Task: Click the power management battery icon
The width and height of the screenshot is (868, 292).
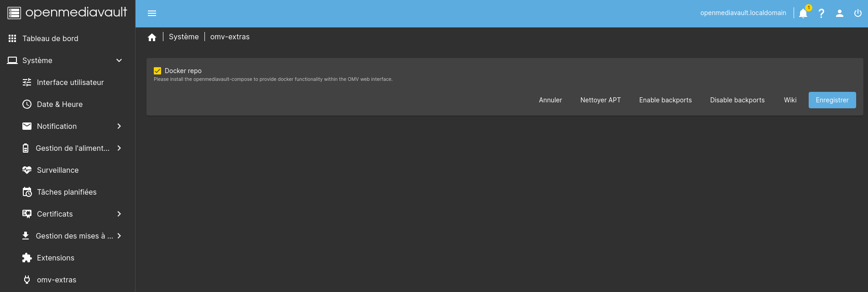Action: (x=26, y=148)
